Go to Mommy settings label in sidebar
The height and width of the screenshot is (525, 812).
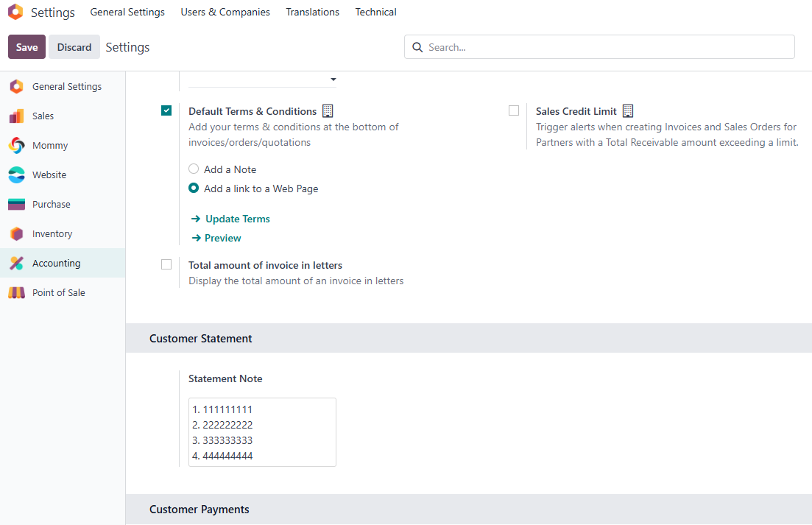(50, 146)
